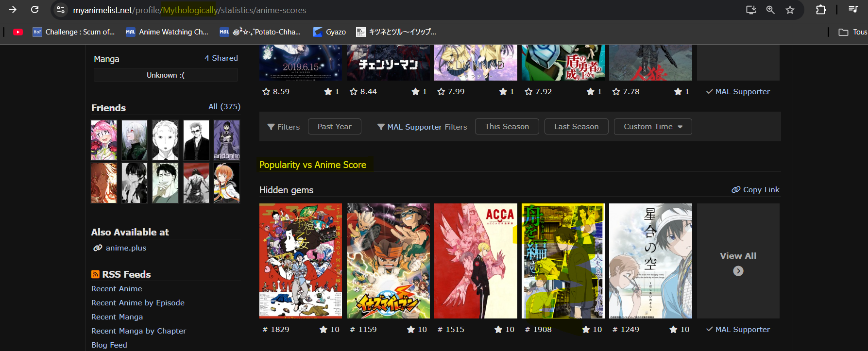Open the zoom magnifier icon
This screenshot has height=351, width=868.
click(770, 10)
